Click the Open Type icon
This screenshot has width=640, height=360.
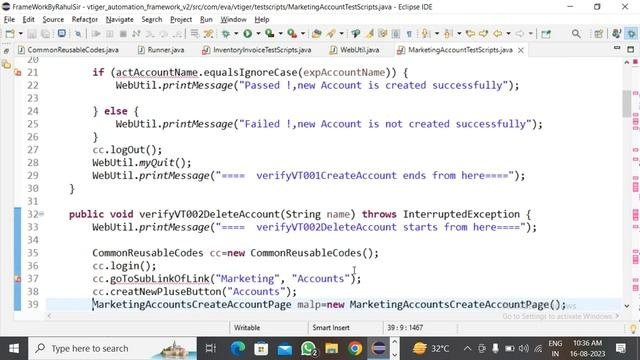point(316,34)
